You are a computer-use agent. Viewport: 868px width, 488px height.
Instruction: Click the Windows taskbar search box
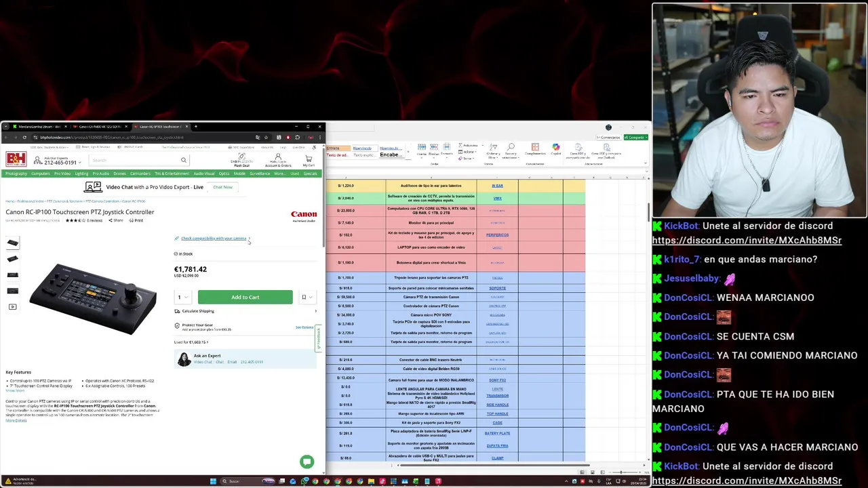coord(239,482)
